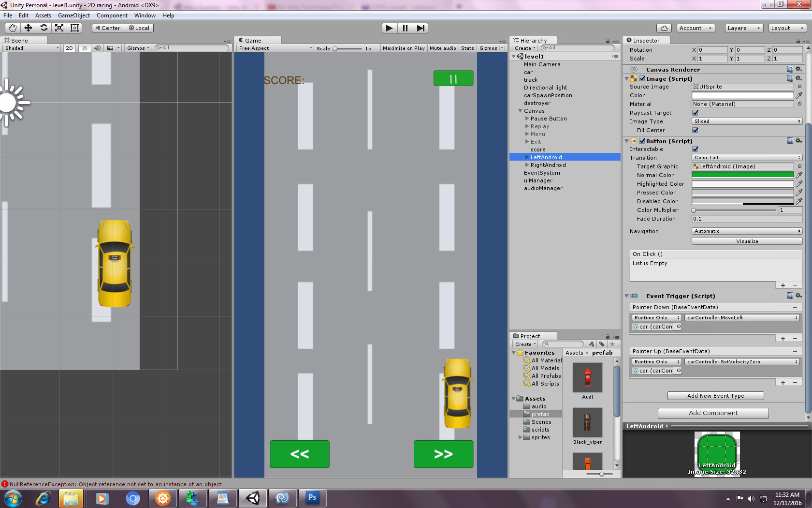Select the Hand tool in toolbar
This screenshot has height=508, width=812.
pyautogui.click(x=13, y=28)
